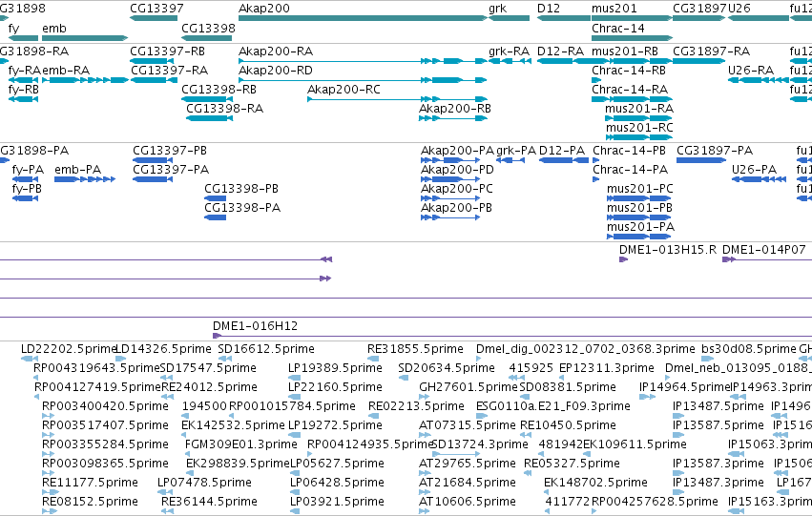The width and height of the screenshot is (812, 516).
Task: Select the Chrac-14-RB transcript label
Action: pyautogui.click(x=629, y=71)
